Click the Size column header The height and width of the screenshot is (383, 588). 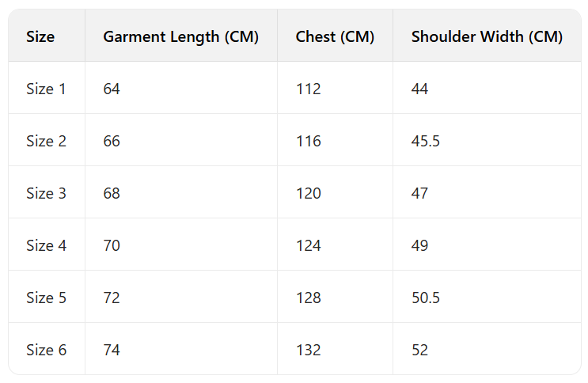tap(40, 36)
